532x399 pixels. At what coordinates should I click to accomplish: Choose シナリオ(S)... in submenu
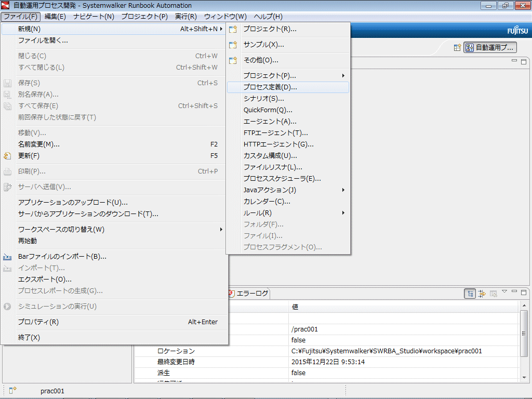coord(288,98)
